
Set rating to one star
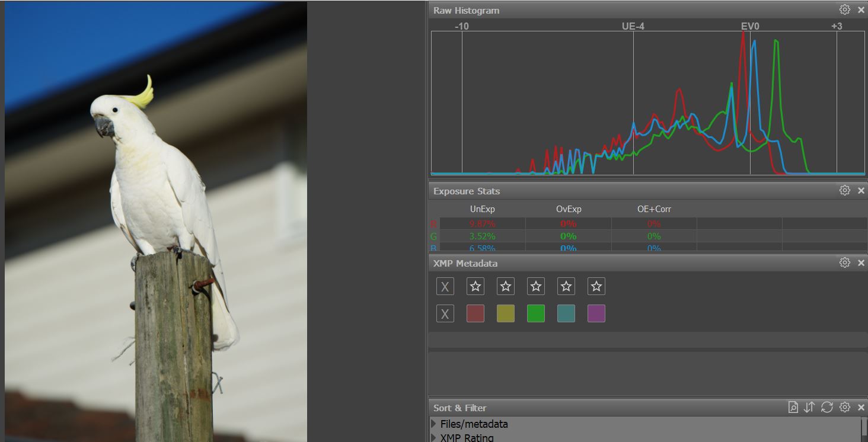[475, 287]
